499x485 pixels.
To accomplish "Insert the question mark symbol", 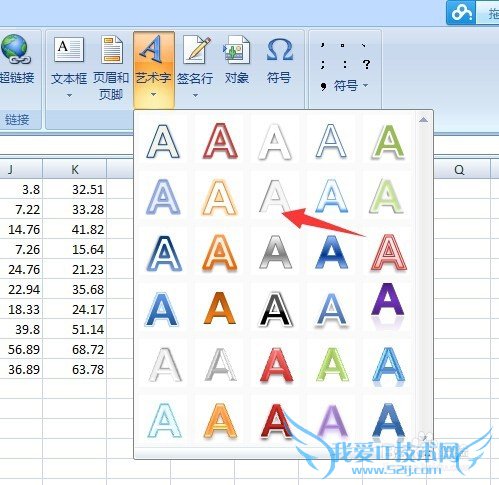I will [x=366, y=64].
